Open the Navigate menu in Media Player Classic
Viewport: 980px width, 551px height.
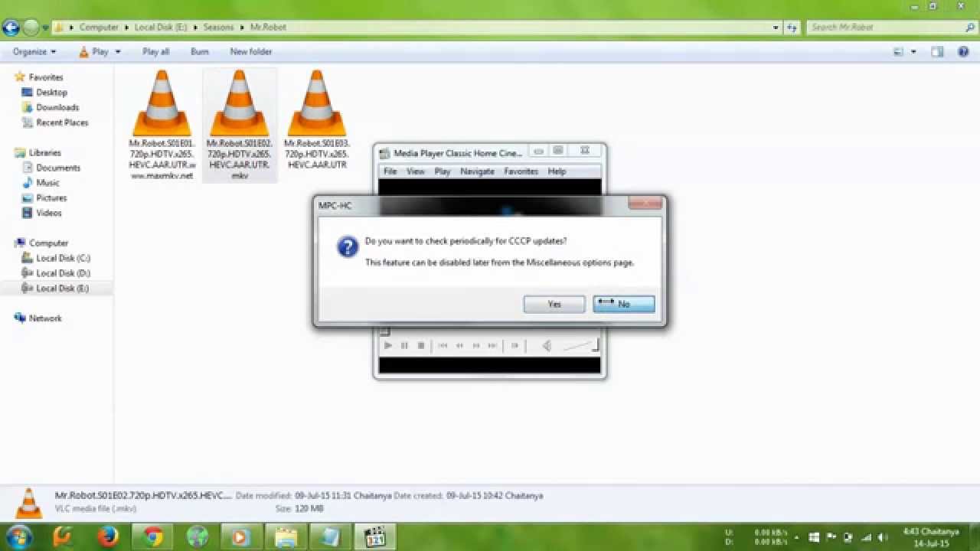(x=477, y=171)
